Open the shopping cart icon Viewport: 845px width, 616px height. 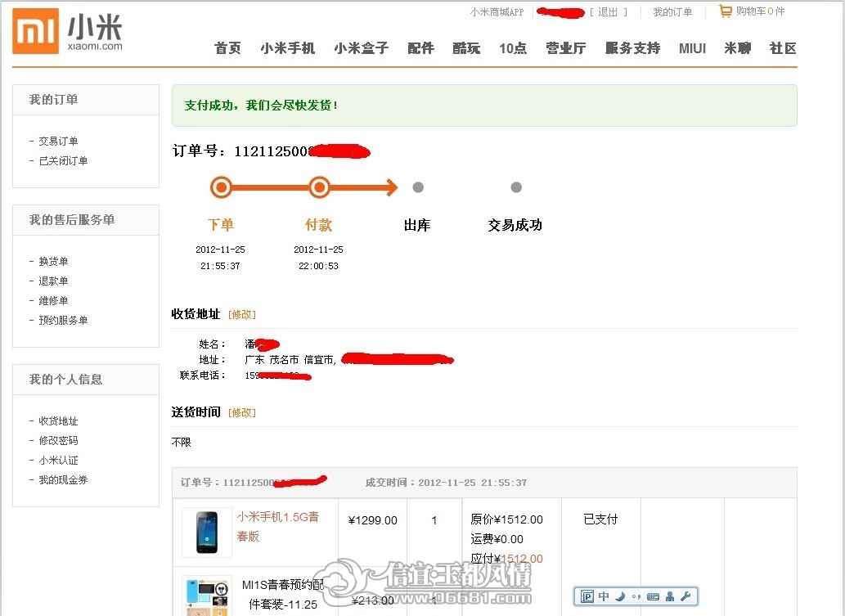point(726,11)
